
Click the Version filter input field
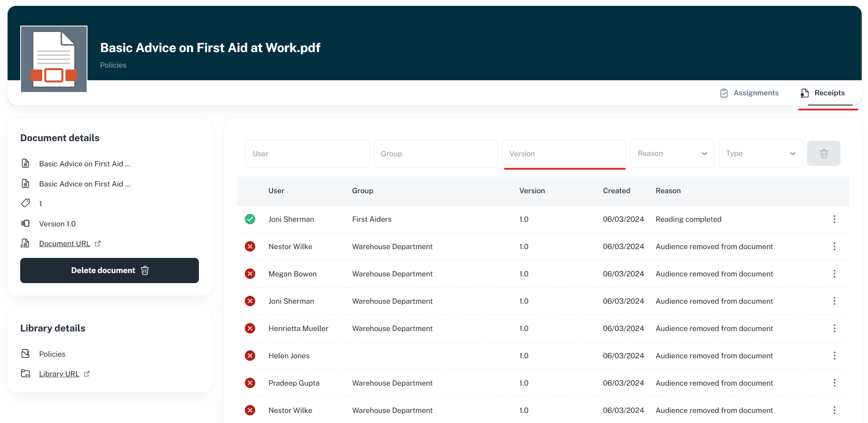pyautogui.click(x=564, y=154)
